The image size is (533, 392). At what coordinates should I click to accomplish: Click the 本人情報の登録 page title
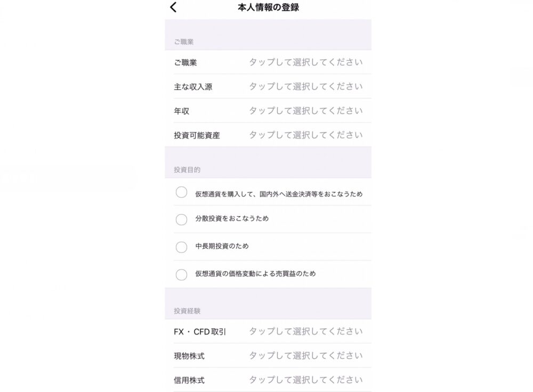coord(268,7)
